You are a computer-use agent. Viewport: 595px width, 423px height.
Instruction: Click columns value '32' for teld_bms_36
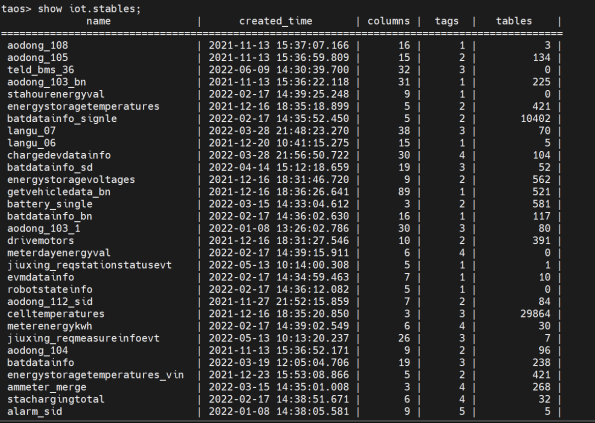404,70
